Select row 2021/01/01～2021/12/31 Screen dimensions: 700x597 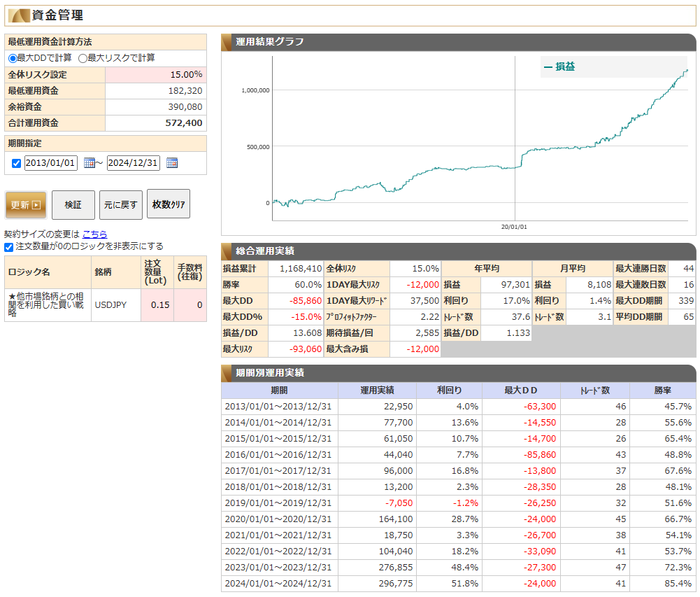(x=459, y=535)
